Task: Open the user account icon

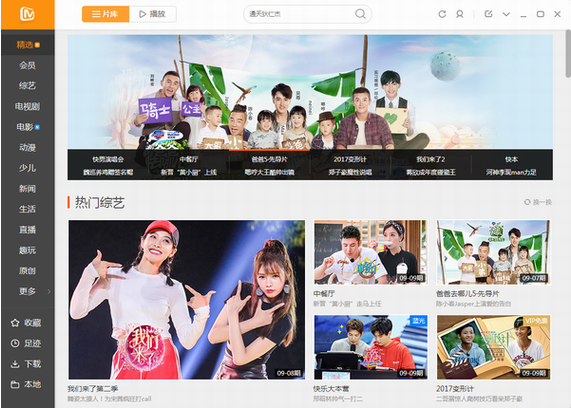Action: (x=460, y=14)
